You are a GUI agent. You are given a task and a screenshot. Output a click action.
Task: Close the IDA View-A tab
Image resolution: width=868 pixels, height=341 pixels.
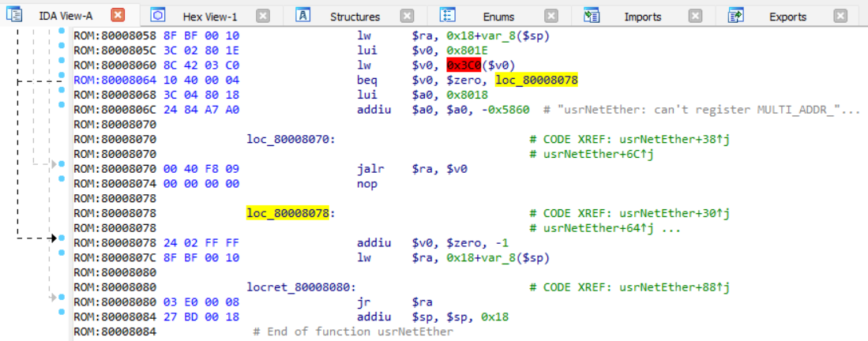click(117, 15)
